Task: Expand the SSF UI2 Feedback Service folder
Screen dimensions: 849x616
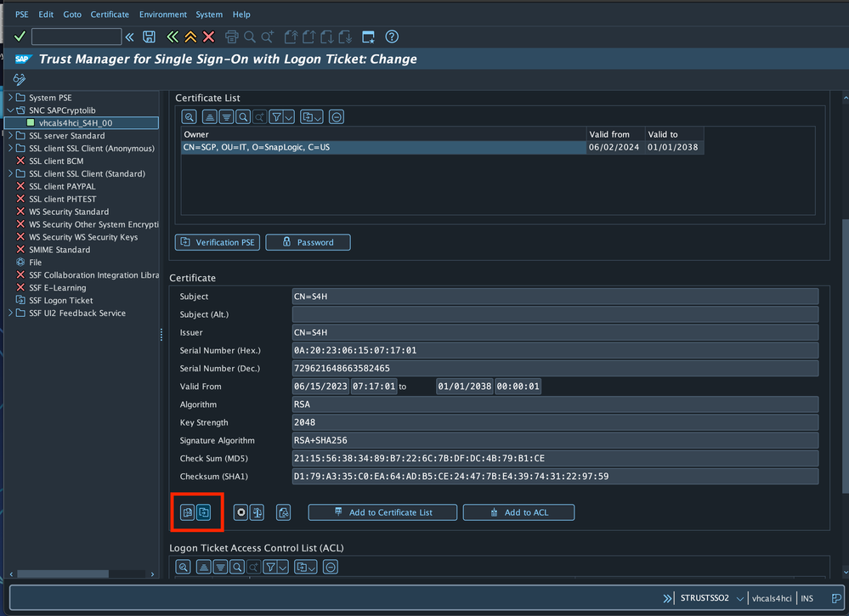Action: pyautogui.click(x=10, y=313)
